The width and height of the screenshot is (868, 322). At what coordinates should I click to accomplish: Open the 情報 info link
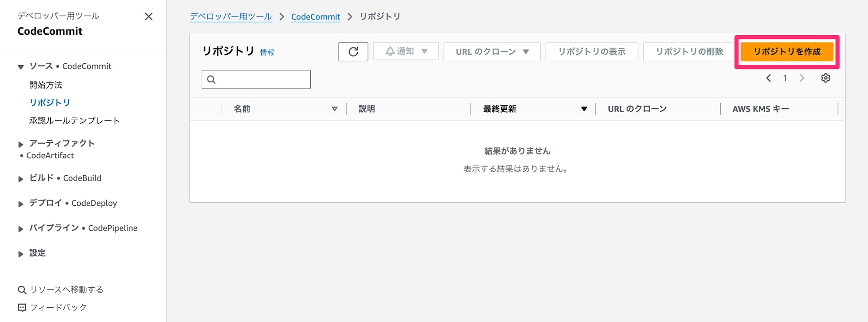[x=267, y=53]
